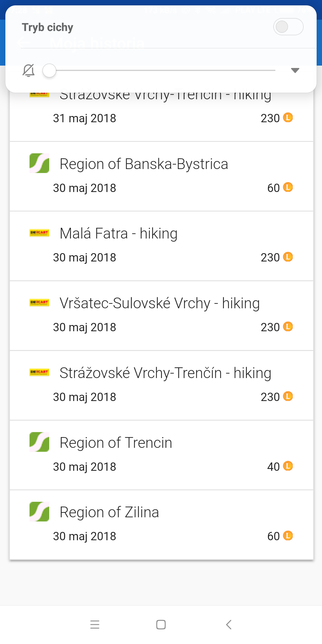Select Vršatec-Sulovské Vrchy - hiking title
The height and width of the screenshot is (644, 322).
point(160,304)
